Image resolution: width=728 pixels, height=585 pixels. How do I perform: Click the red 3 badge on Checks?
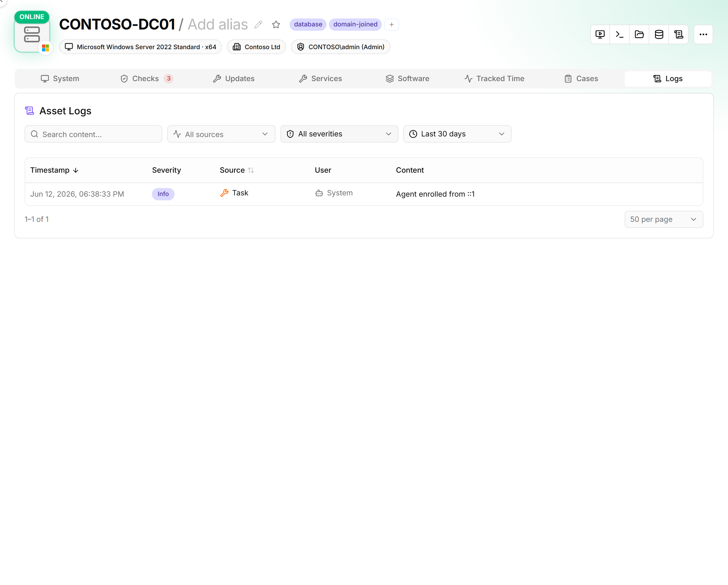tap(168, 79)
